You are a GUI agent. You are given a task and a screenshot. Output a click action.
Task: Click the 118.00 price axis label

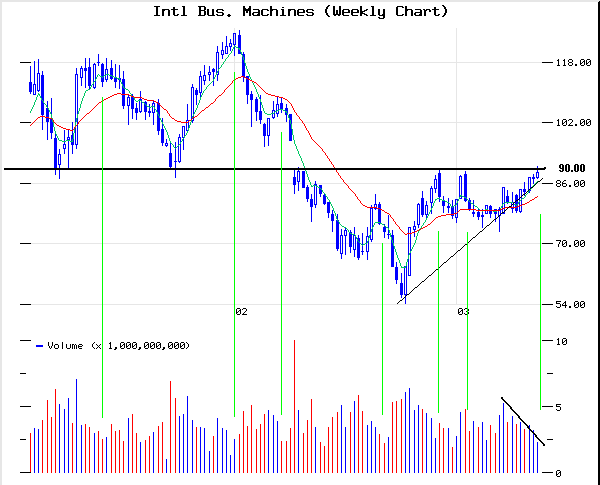click(573, 62)
